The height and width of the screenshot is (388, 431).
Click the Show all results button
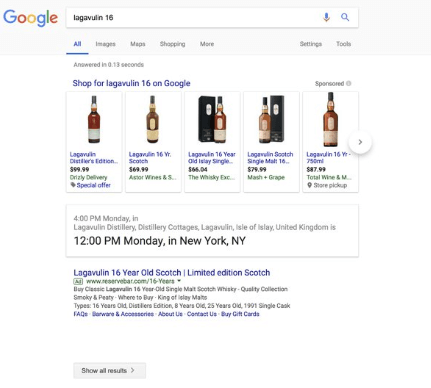(110, 370)
